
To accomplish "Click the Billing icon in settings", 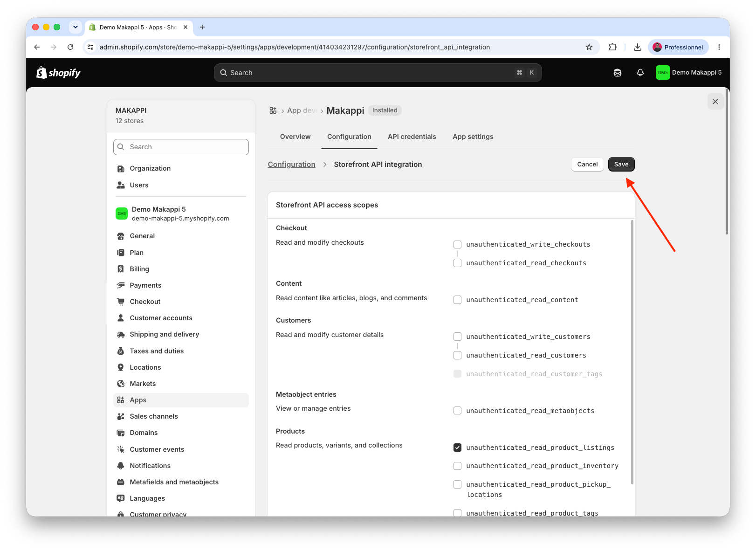I will click(121, 269).
